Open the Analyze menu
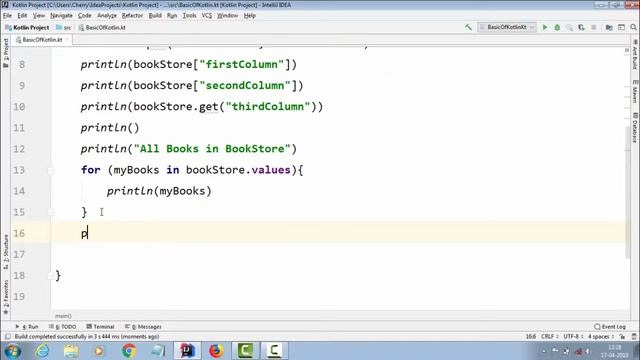640x360 pixels. (x=107, y=16)
